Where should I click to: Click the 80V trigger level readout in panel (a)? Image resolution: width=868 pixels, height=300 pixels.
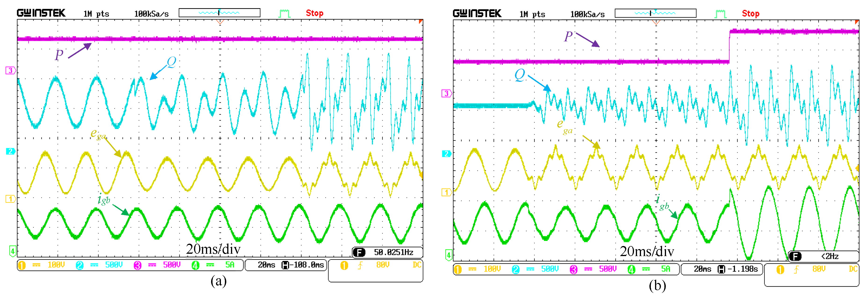382,265
